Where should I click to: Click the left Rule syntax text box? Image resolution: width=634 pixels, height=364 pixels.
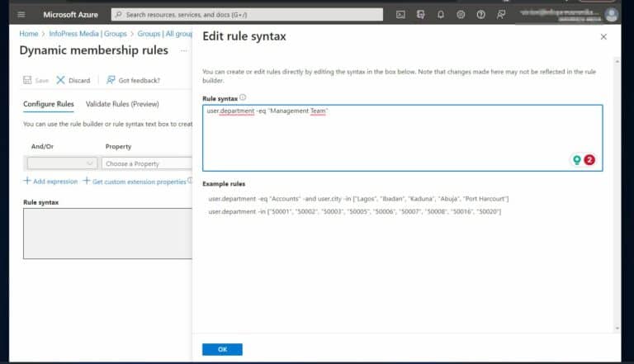point(107,234)
